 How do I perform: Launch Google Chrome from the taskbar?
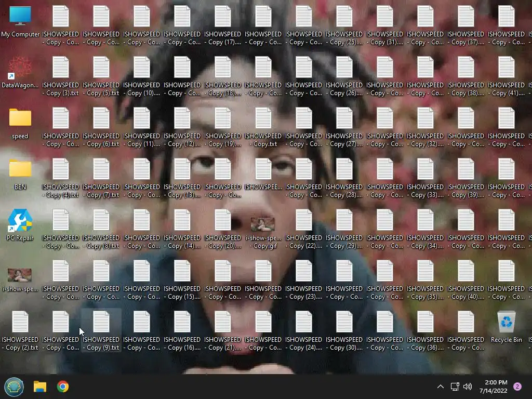point(63,387)
